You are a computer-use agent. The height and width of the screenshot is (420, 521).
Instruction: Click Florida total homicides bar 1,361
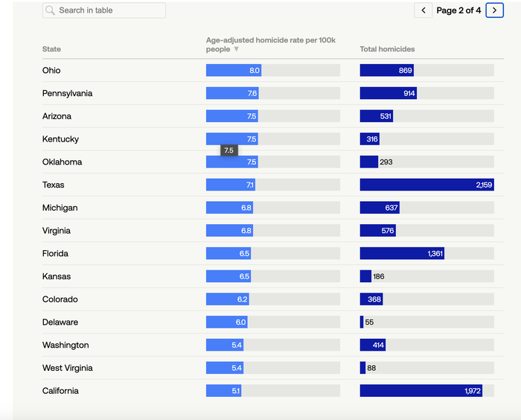(x=402, y=254)
